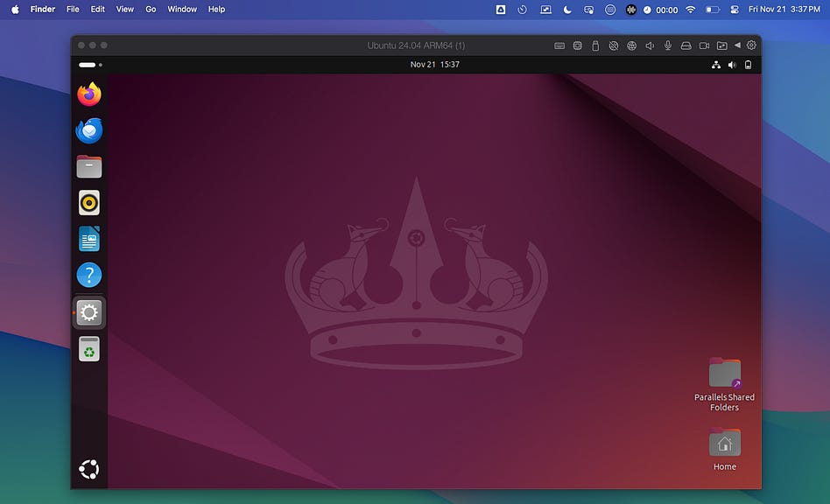This screenshot has height=504, width=830.
Task: Click Ubuntu volume icon in top bar
Action: 732,65
